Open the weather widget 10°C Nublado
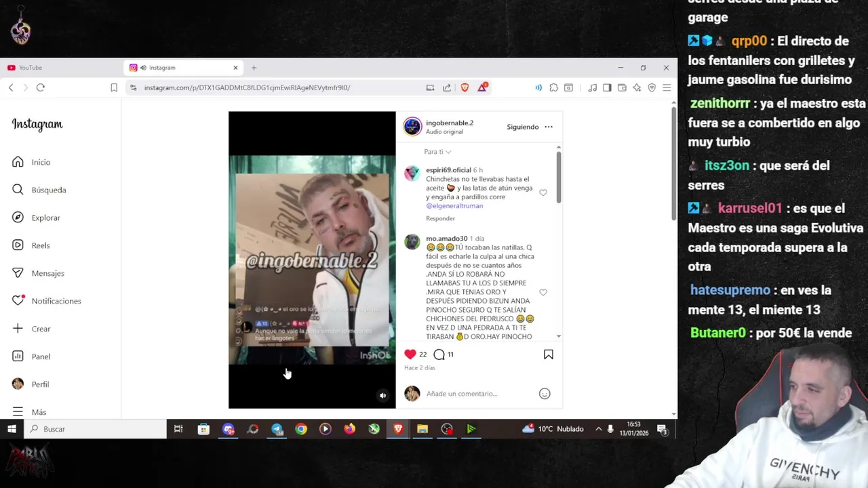The width and height of the screenshot is (868, 488). pos(553,429)
